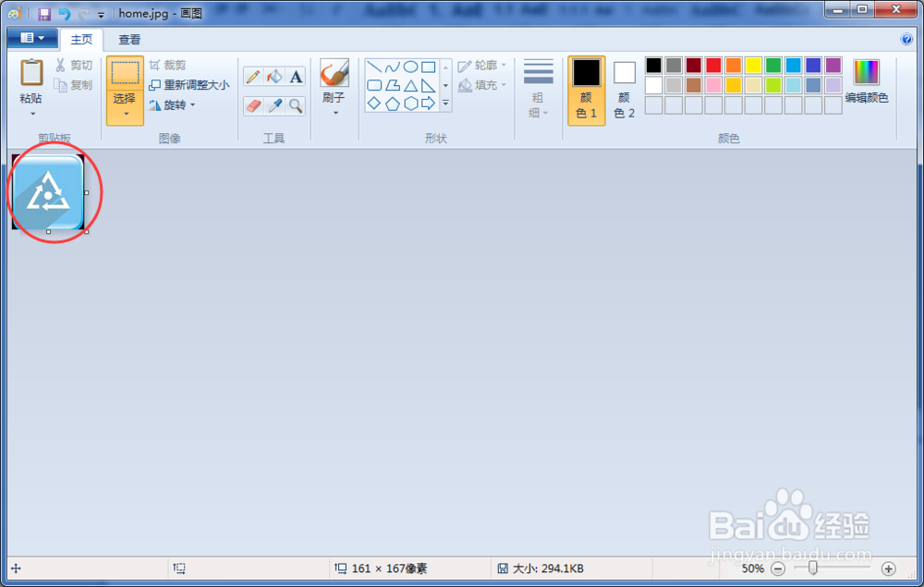Choose the Oval shape

pos(411,67)
